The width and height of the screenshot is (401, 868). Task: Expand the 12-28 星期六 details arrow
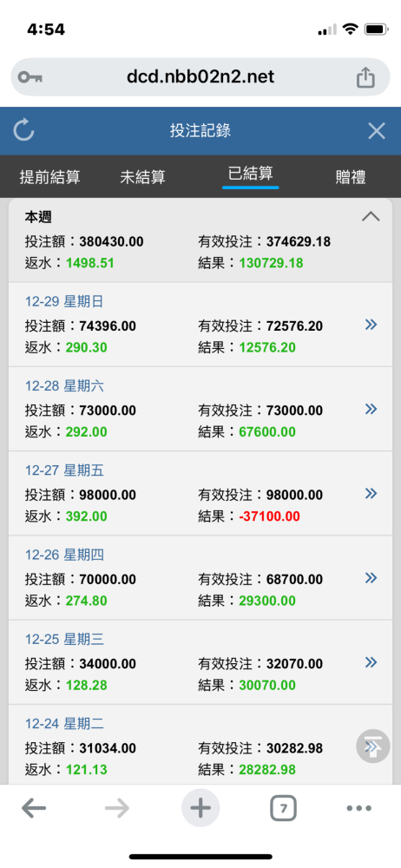tap(371, 409)
